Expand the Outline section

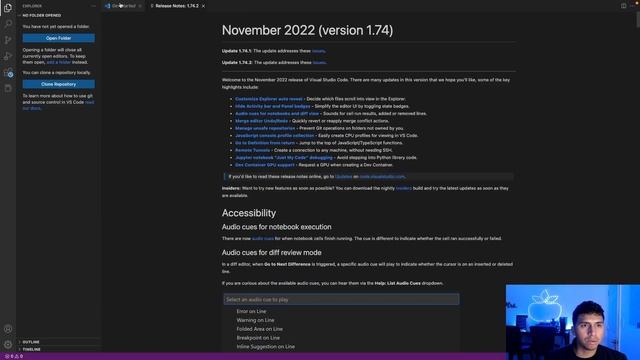pyautogui.click(x=31, y=342)
